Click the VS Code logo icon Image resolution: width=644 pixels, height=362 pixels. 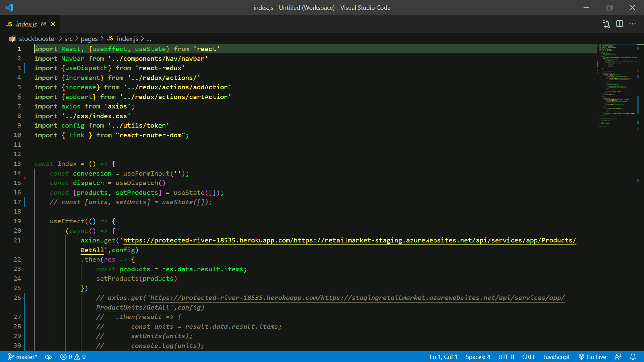9,7
